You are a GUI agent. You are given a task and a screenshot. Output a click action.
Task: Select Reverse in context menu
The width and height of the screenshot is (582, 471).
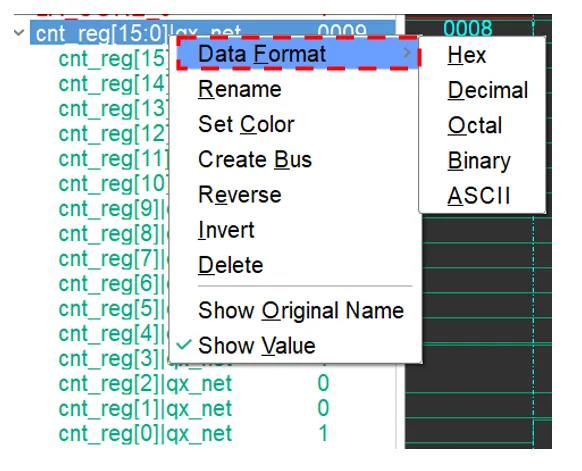tap(240, 194)
